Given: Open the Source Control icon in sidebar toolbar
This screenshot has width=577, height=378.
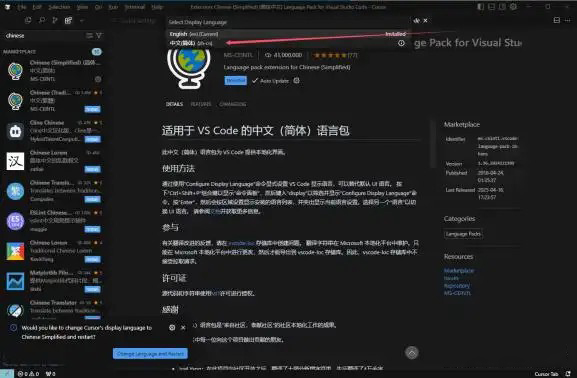Looking at the screenshot, I should 55,21.
